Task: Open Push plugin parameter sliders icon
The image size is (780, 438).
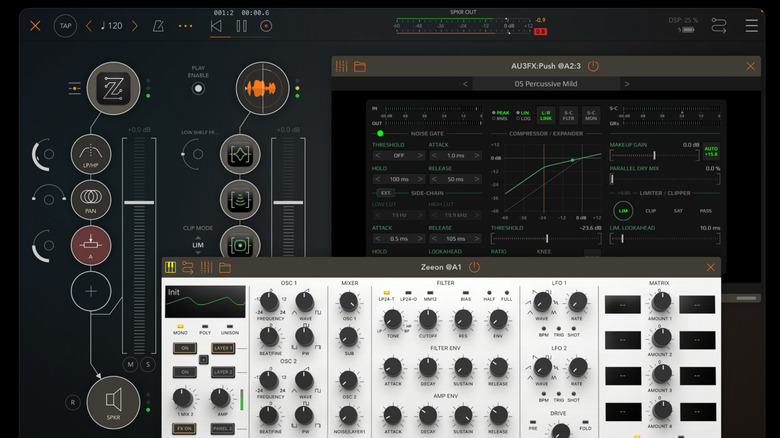Action: [x=341, y=66]
